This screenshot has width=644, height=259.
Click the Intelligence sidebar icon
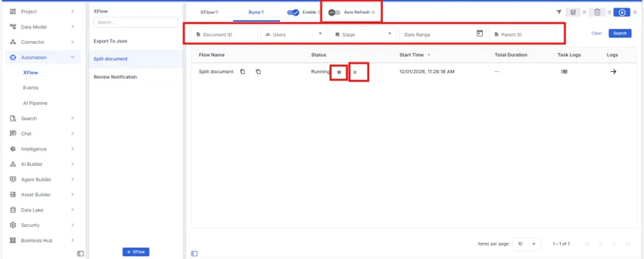[13, 149]
